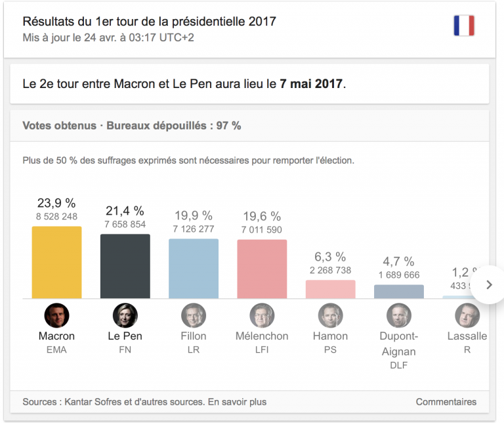504x423 pixels.
Task: Click Dupont-Aignan's portrait icon
Action: tap(399, 315)
